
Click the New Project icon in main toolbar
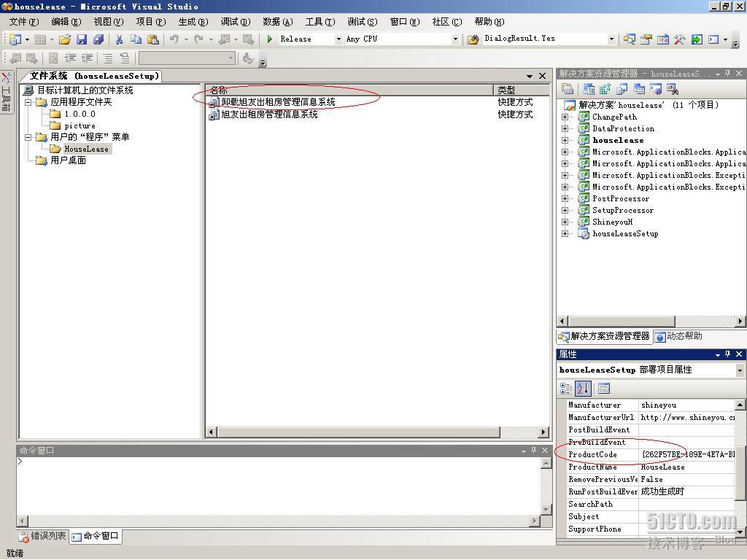15,39
